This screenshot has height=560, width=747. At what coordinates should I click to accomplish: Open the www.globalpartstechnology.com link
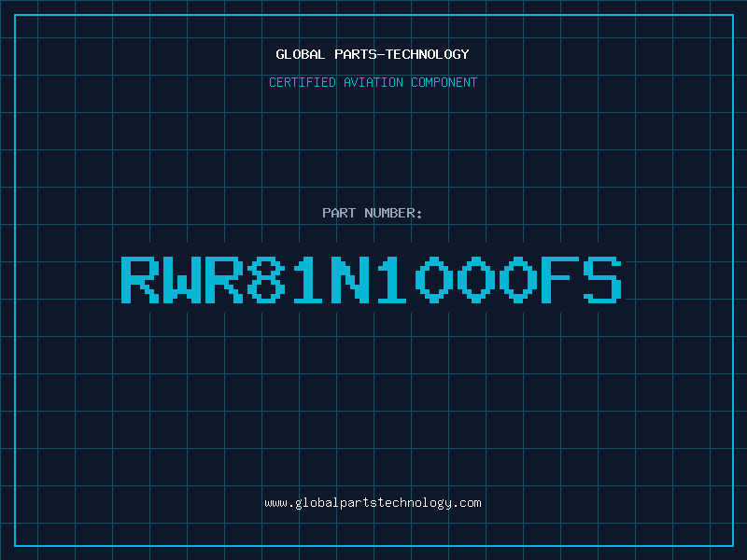coord(373,503)
